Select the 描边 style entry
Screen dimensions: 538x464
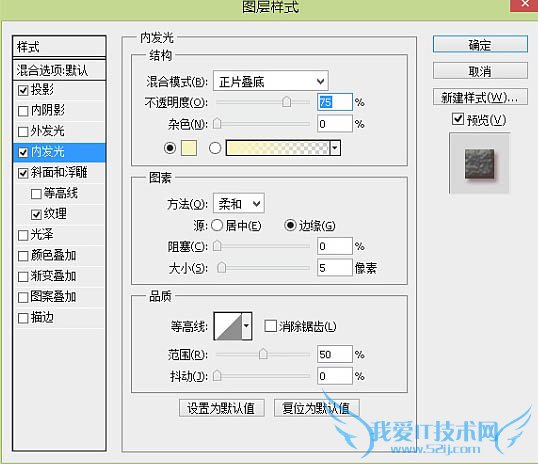tap(59, 318)
